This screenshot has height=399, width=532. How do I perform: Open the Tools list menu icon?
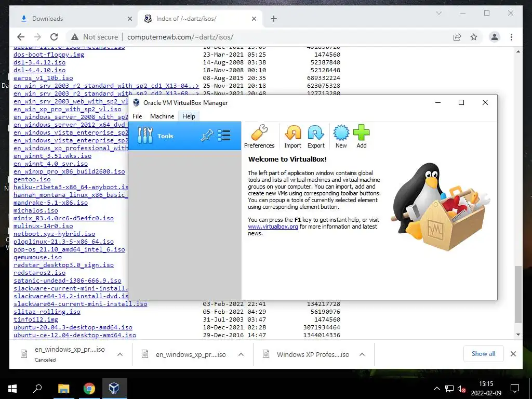click(x=224, y=136)
